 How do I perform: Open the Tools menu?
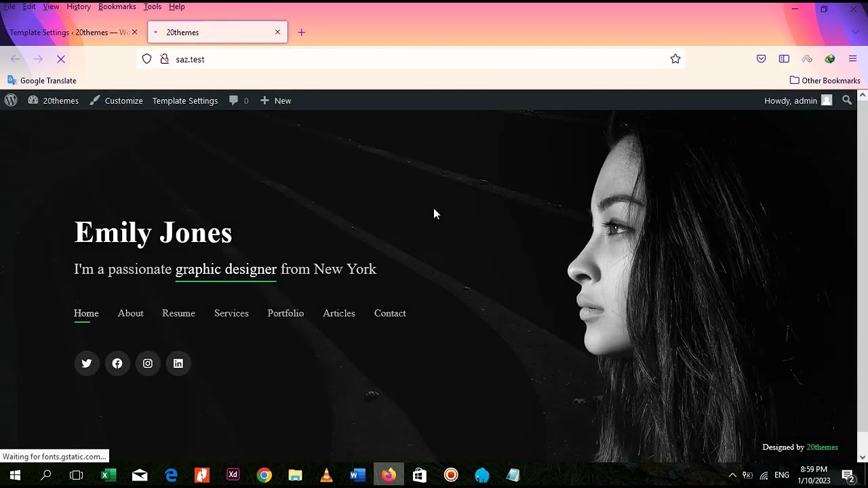click(x=153, y=6)
